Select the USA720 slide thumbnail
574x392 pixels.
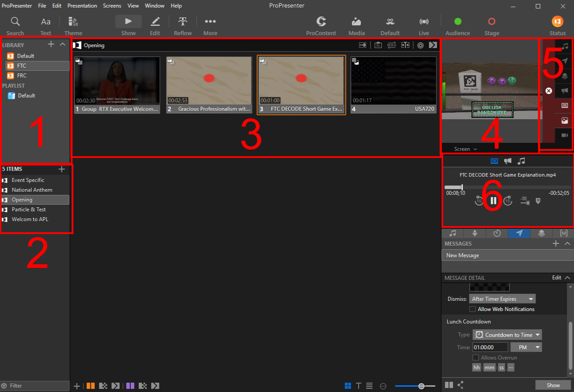[x=393, y=85]
